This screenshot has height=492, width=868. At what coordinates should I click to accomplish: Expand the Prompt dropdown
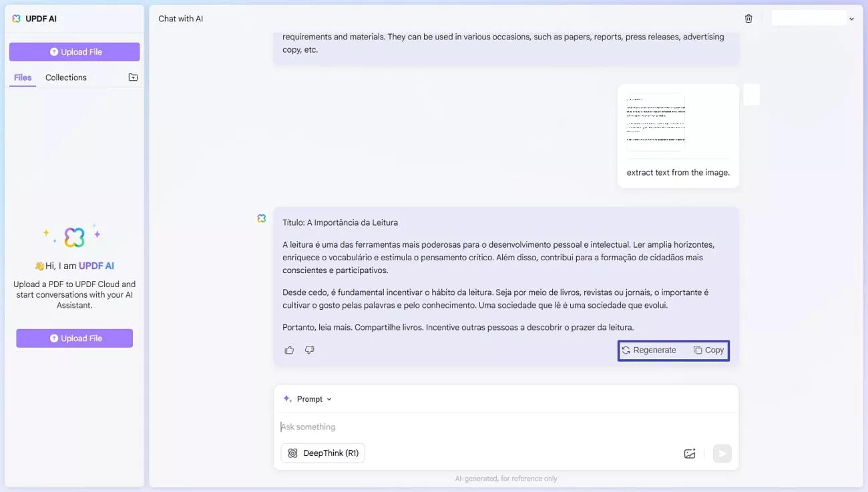[308, 399]
